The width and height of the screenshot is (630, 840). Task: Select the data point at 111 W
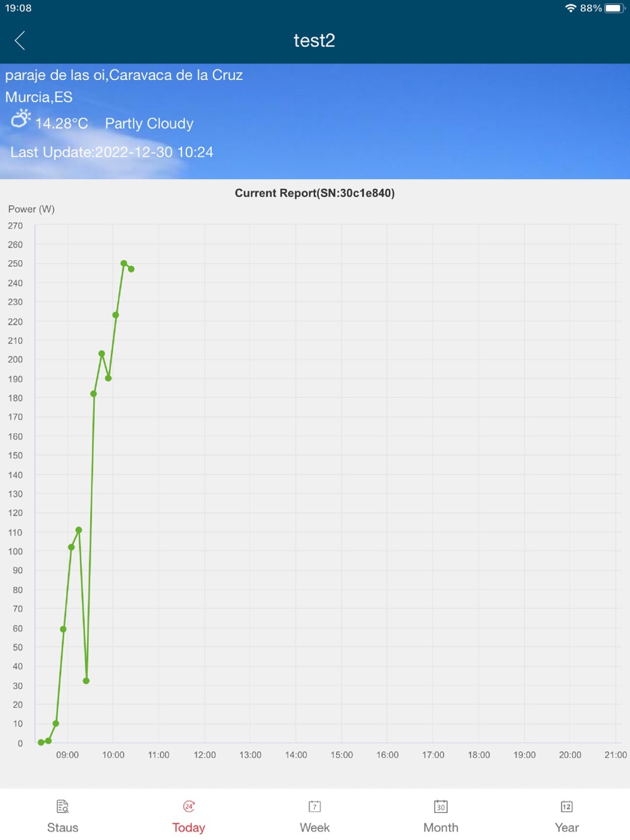79,530
